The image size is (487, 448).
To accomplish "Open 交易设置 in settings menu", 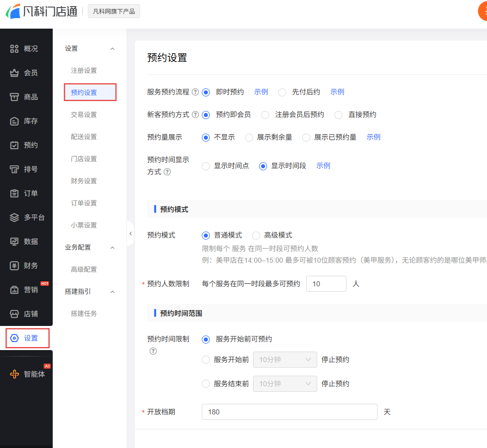I will point(84,115).
